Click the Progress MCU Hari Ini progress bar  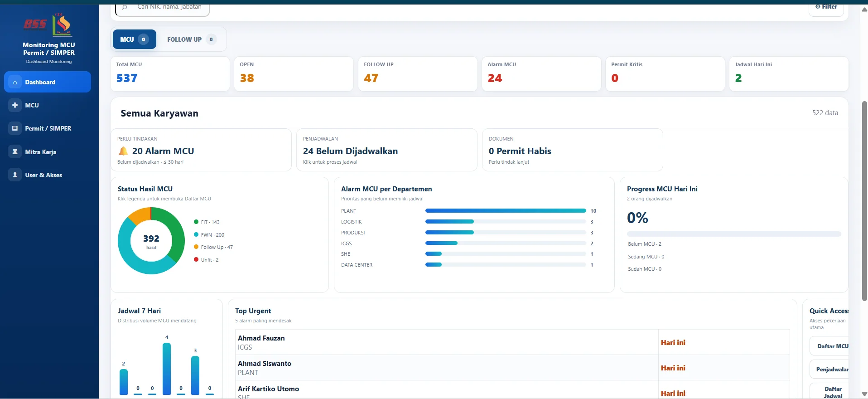click(x=734, y=234)
